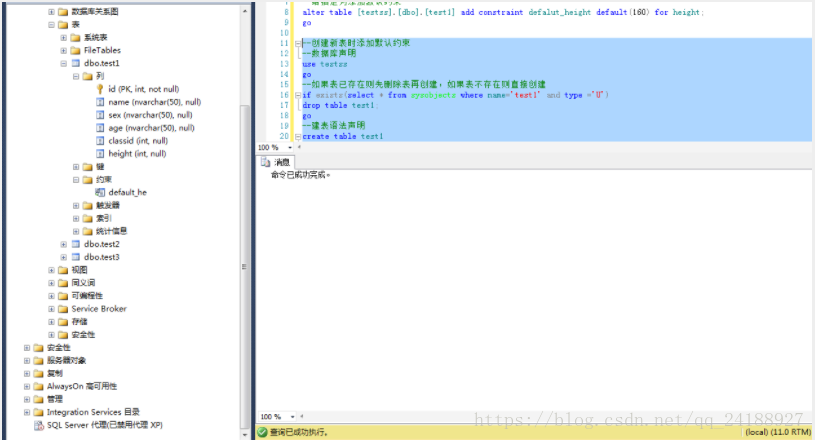The height and width of the screenshot is (440, 815).
Task: Click the Object Explorer vertical scrollbar thumb
Action: [245, 266]
